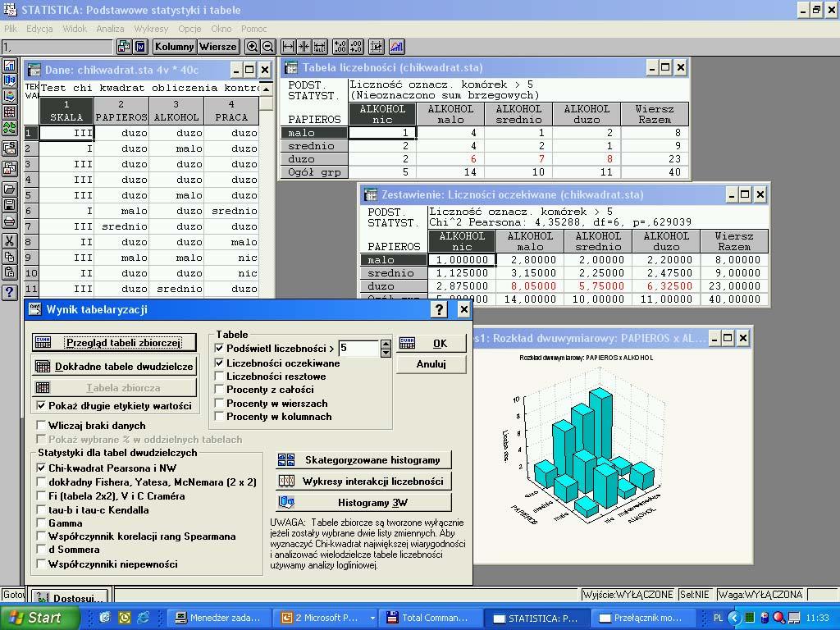Open the Wykresy menu

click(151, 29)
